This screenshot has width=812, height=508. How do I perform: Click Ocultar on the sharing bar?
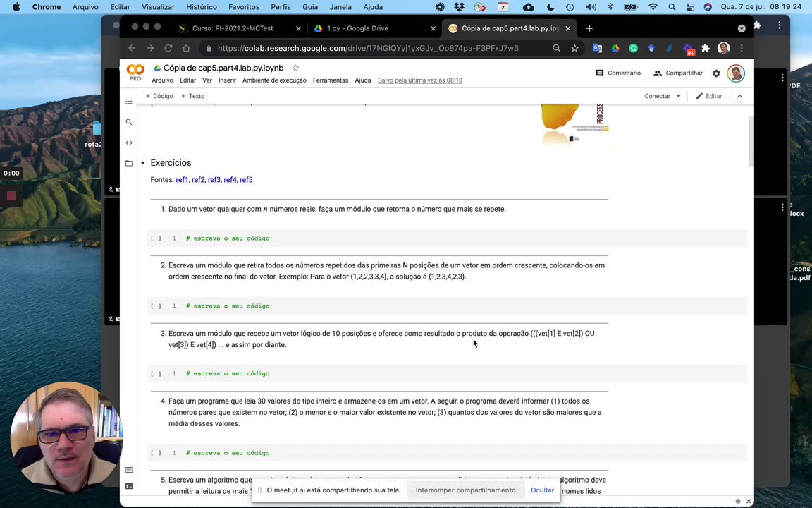(x=542, y=490)
